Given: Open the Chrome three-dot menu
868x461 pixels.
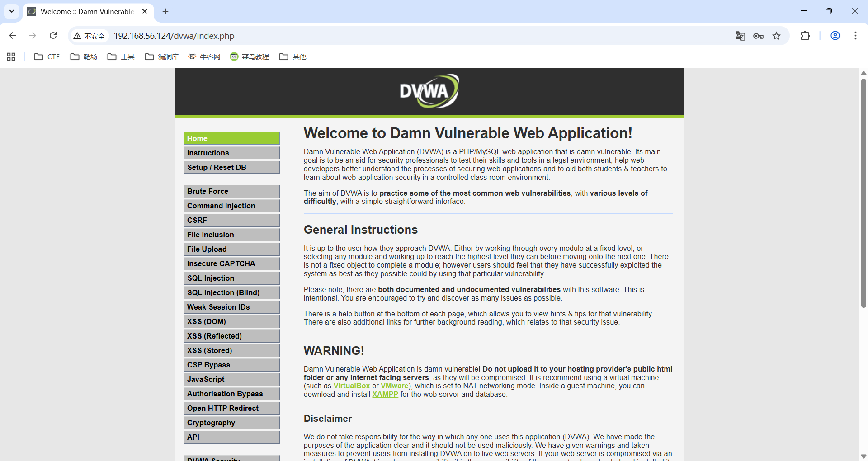Looking at the screenshot, I should (x=855, y=36).
